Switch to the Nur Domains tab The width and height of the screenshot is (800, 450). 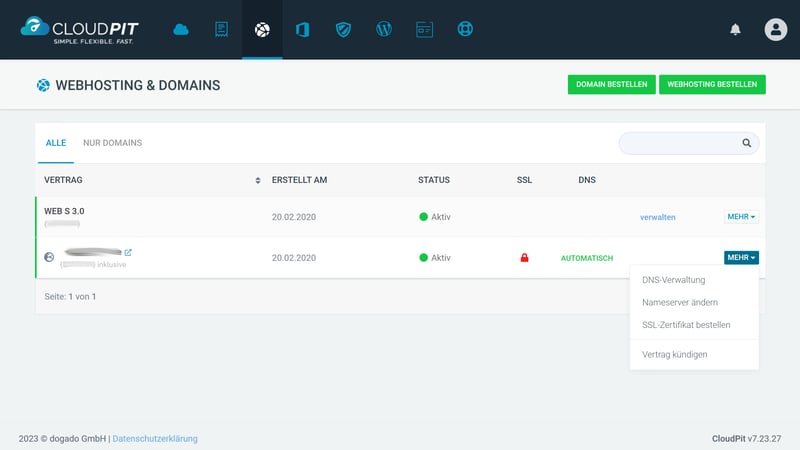coord(112,143)
